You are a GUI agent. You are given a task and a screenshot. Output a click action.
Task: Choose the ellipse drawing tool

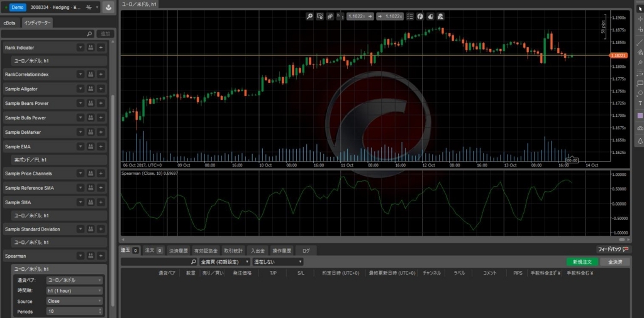point(640,93)
